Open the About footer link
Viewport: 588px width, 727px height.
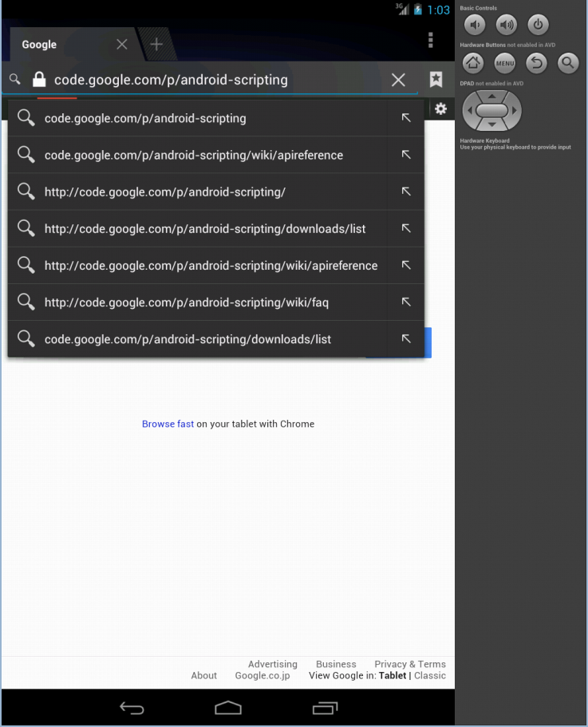tap(204, 676)
